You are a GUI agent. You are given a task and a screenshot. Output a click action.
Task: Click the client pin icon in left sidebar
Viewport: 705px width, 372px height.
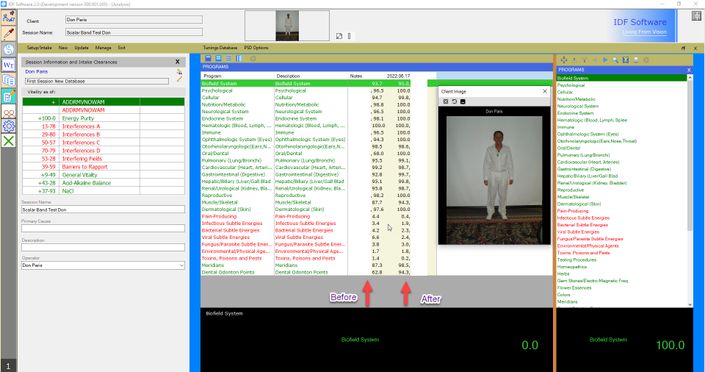(x=9, y=18)
